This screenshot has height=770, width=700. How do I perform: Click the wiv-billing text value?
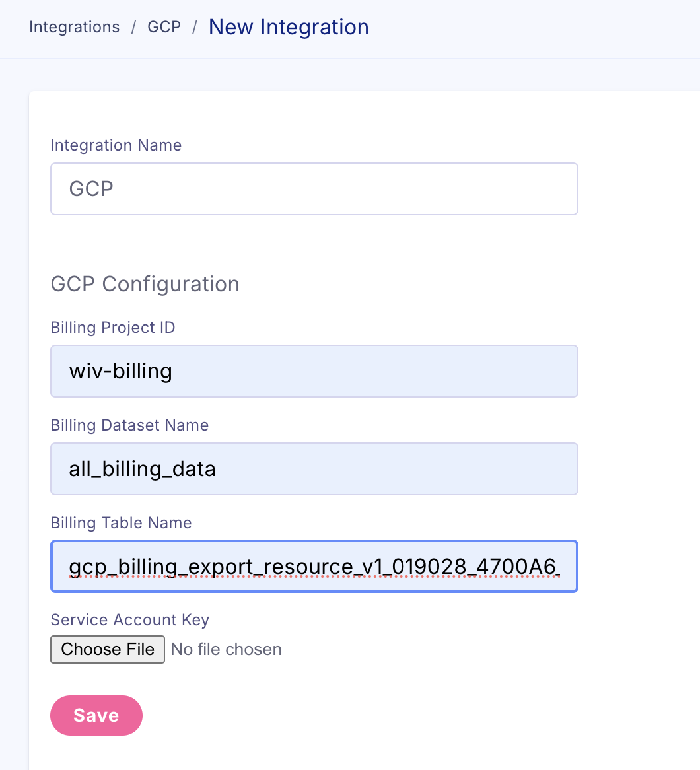[120, 371]
